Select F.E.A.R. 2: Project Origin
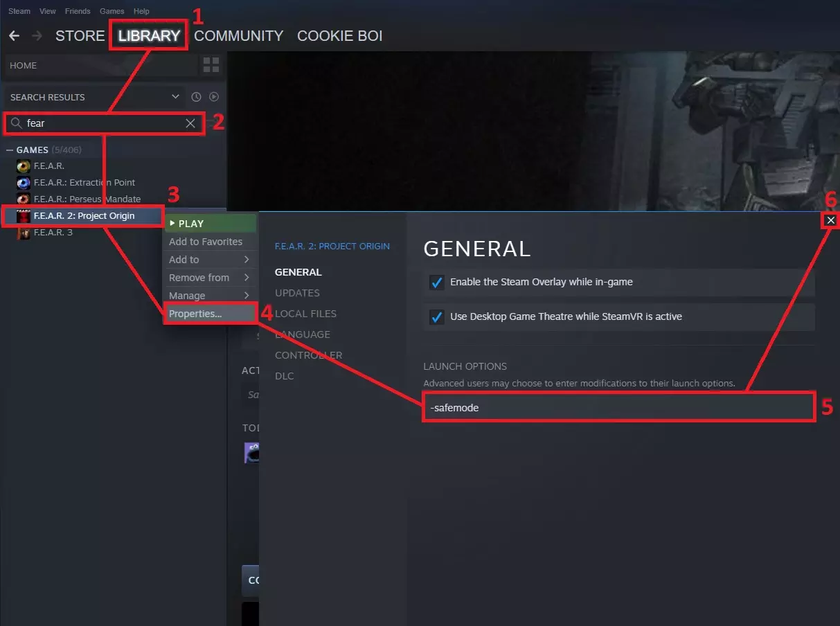The width and height of the screenshot is (840, 626). point(84,216)
